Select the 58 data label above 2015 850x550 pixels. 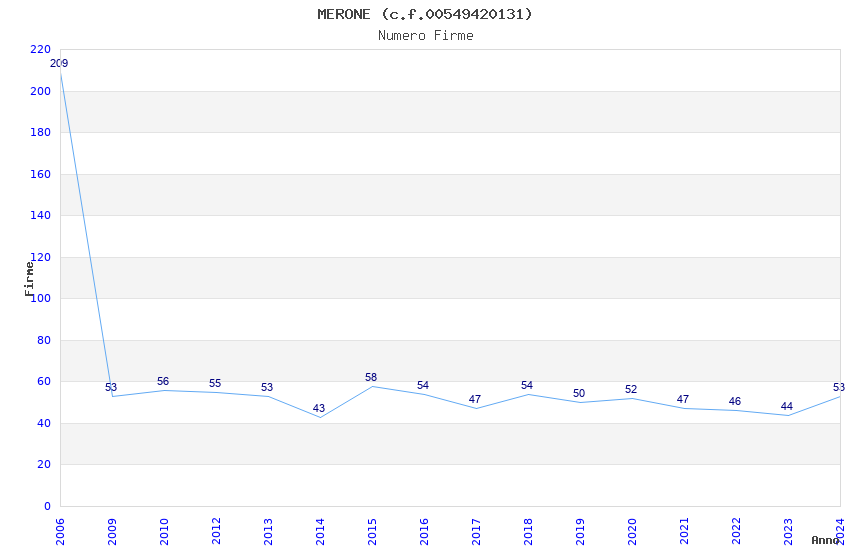pos(371,378)
